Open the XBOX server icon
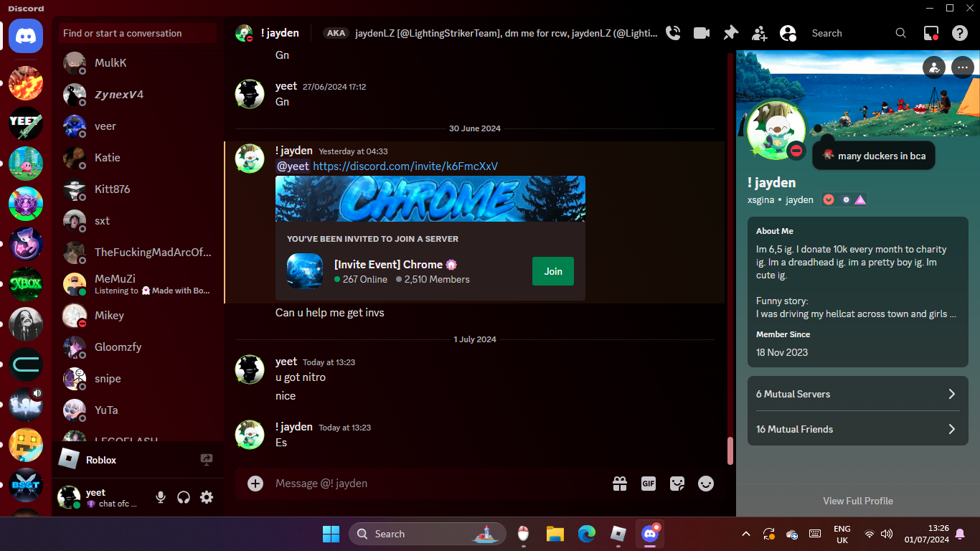 (26, 284)
